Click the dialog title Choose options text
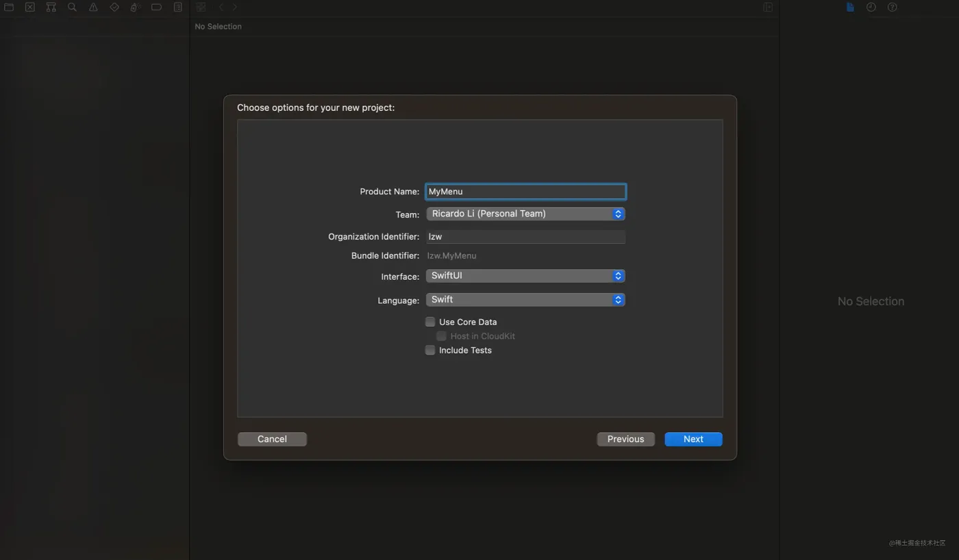Viewport: 959px width, 560px height. pos(316,107)
